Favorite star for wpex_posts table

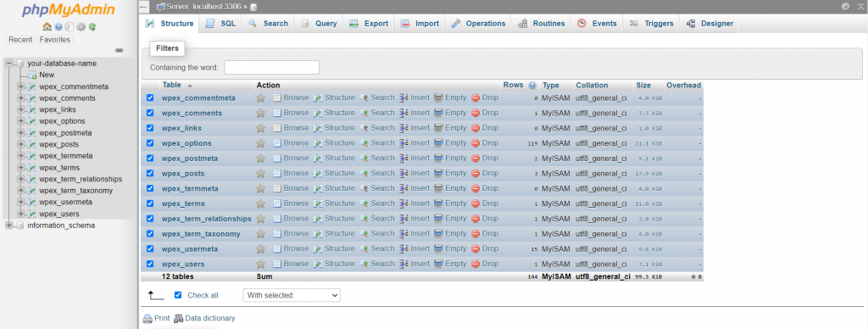[x=261, y=173]
